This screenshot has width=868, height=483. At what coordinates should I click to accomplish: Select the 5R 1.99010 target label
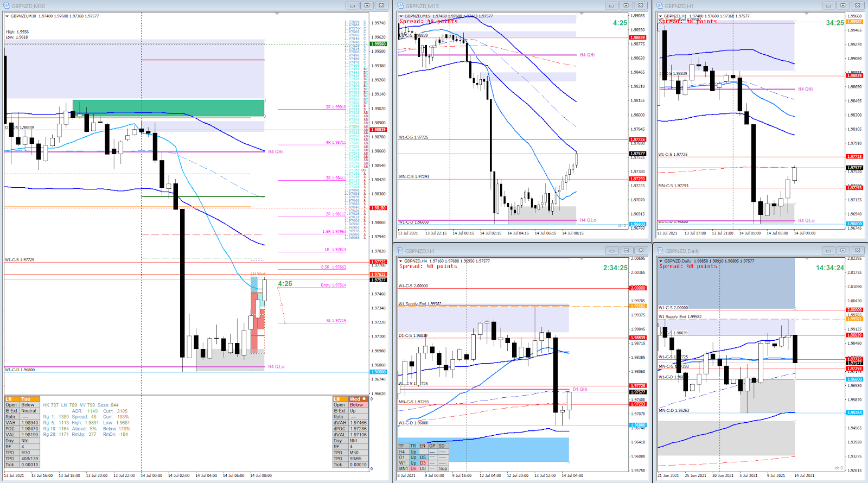[336, 107]
